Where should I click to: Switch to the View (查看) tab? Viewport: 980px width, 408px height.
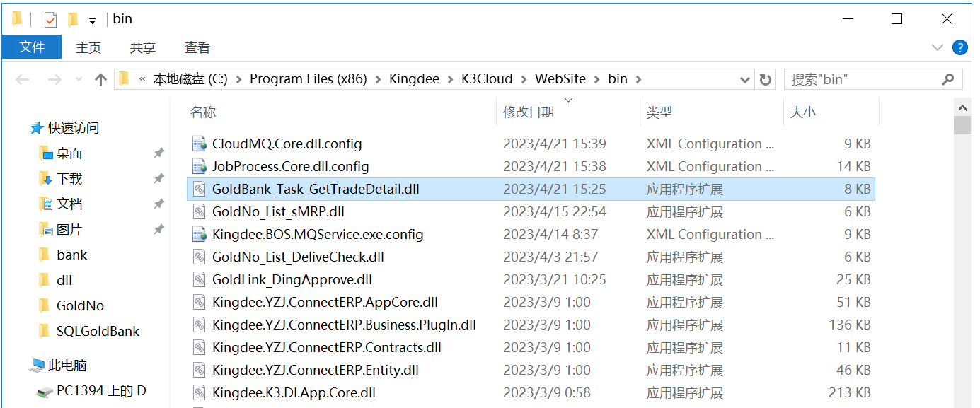click(x=197, y=47)
